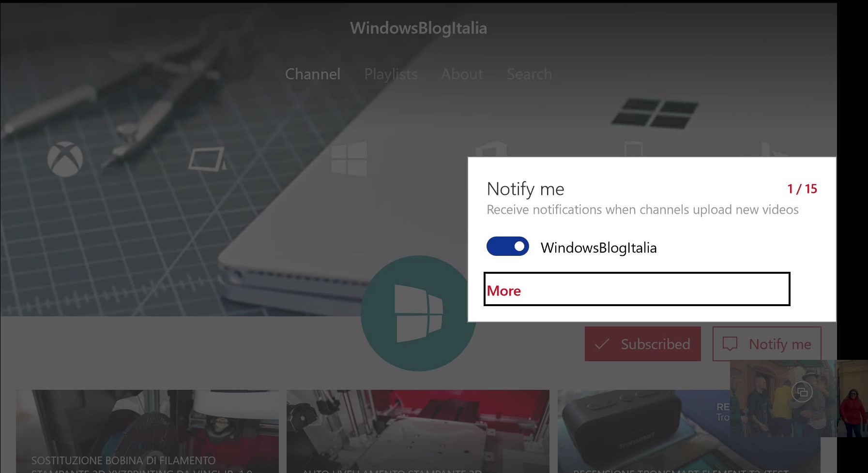This screenshot has width=868, height=473.
Task: Click the Subscribed button
Action: [642, 344]
